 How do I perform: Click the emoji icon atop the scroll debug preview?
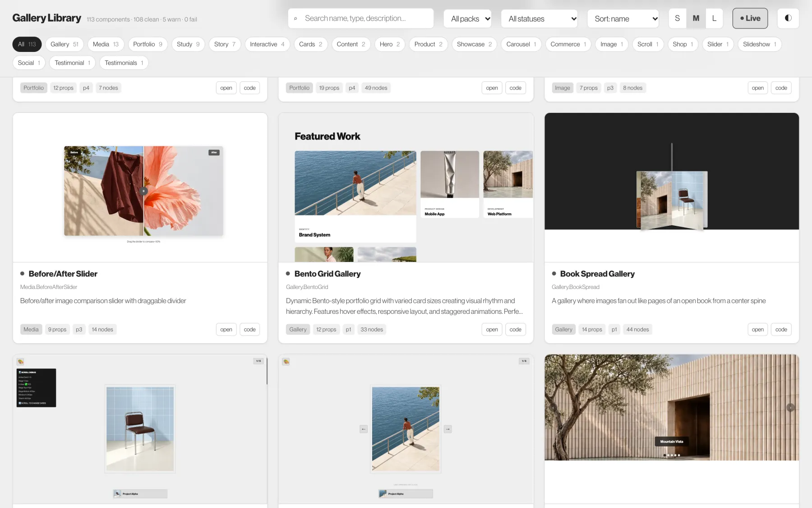[20, 362]
